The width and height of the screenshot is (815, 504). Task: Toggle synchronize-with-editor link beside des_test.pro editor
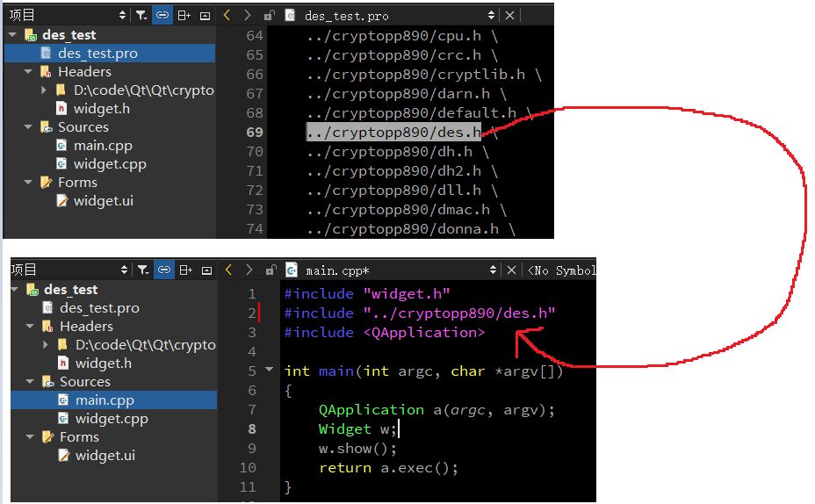[x=162, y=15]
